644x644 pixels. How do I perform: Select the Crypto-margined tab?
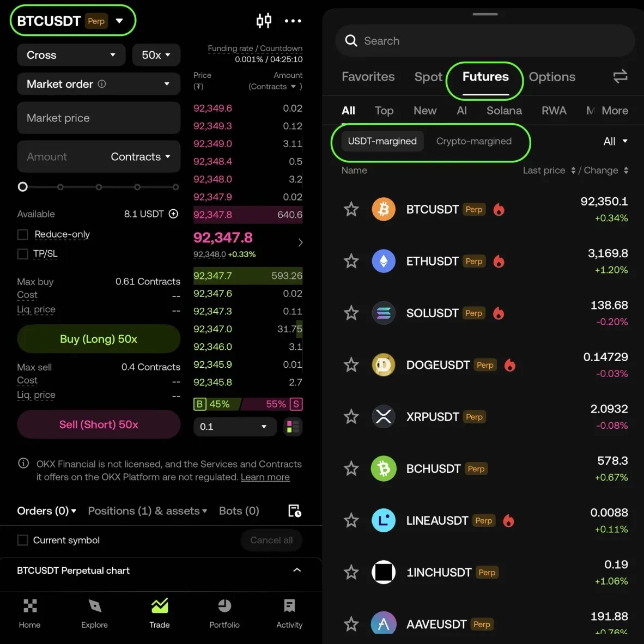(x=473, y=141)
